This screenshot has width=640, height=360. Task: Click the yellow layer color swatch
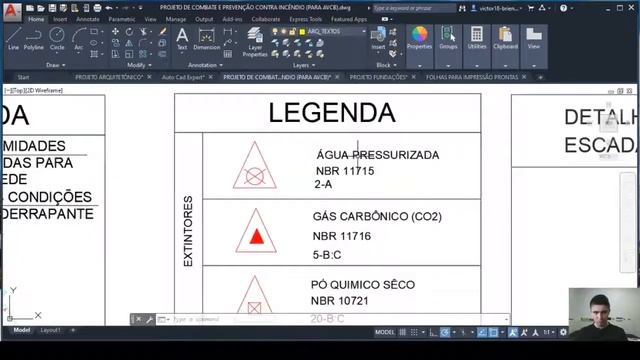tap(302, 31)
